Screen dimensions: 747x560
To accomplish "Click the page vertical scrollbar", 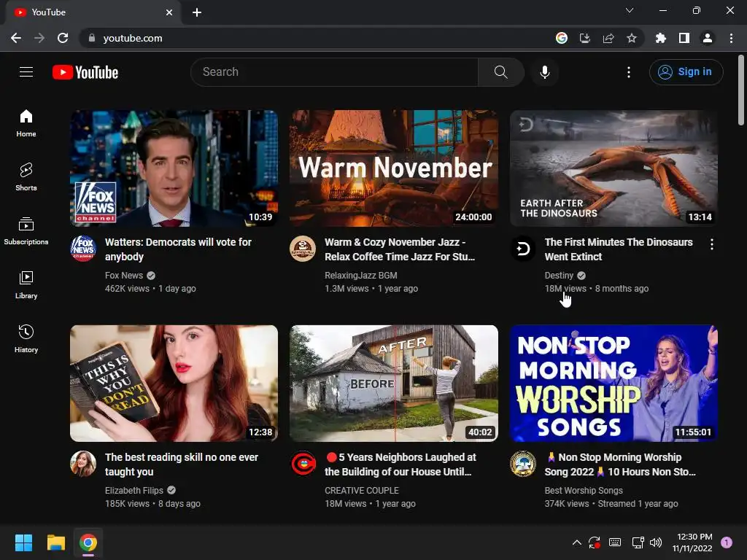I will [x=741, y=90].
